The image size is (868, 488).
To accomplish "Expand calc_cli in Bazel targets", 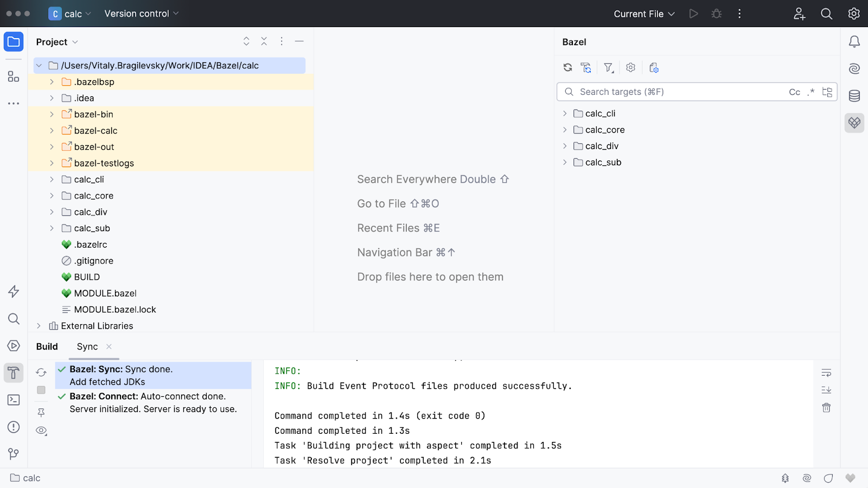I will point(565,113).
